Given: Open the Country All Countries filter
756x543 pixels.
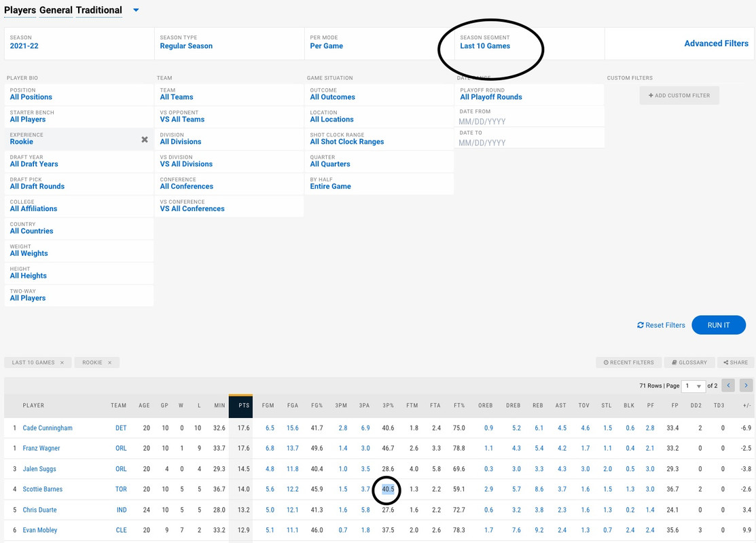Looking at the screenshot, I should pos(79,228).
